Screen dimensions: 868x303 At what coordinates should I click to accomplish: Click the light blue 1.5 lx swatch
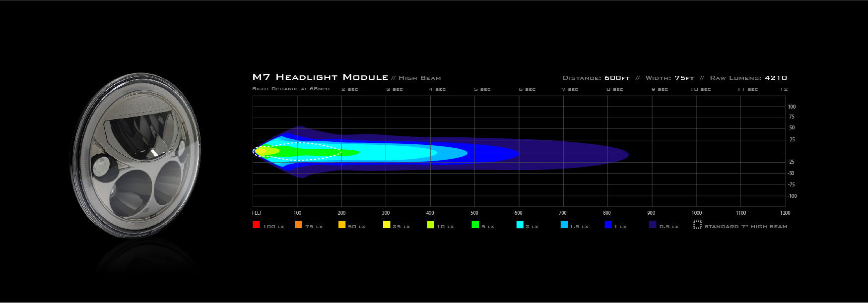point(564,225)
